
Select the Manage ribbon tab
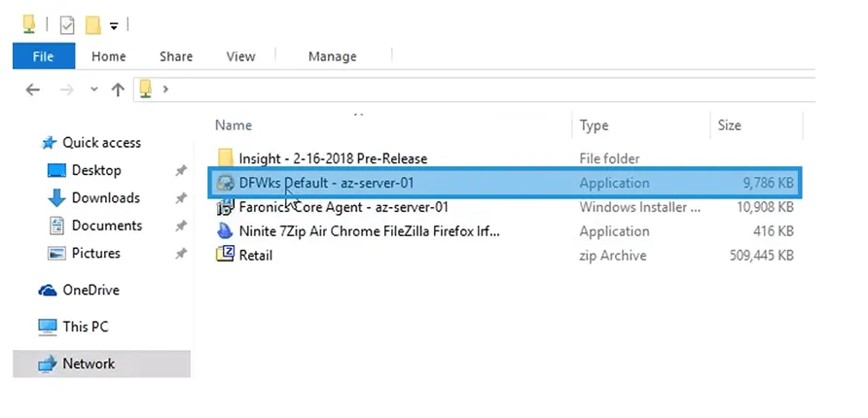click(x=332, y=56)
